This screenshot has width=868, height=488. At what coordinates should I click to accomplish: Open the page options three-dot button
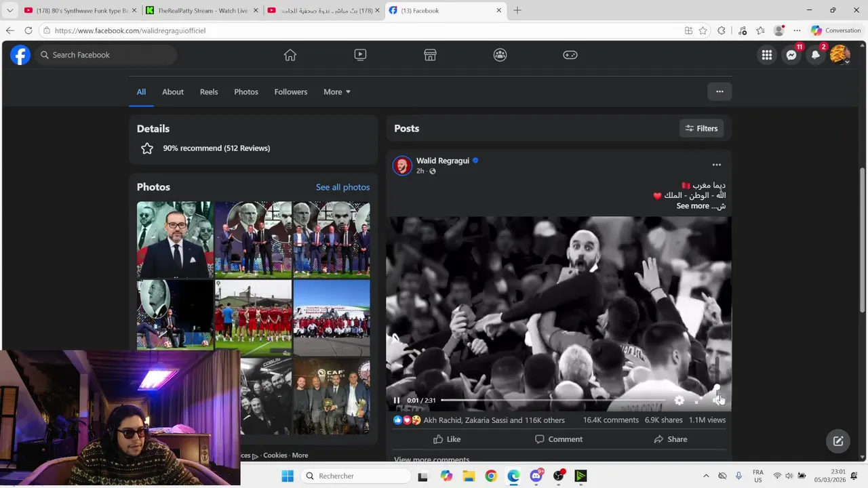tap(719, 91)
